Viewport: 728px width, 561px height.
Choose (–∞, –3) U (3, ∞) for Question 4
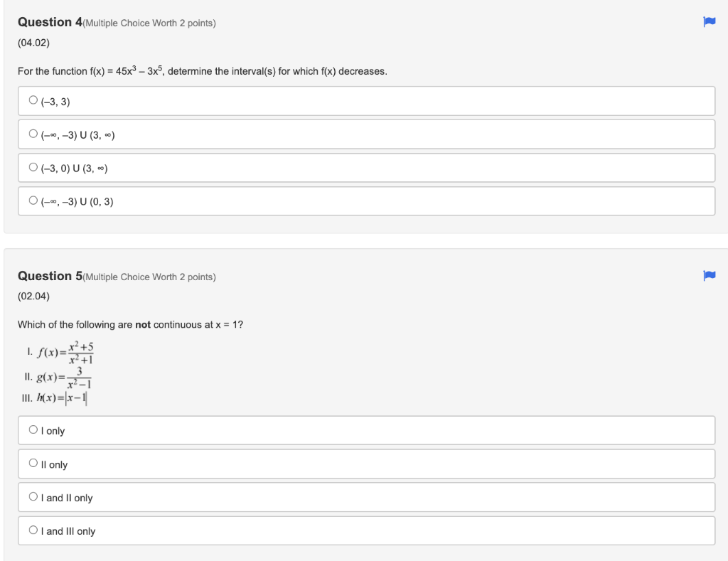pos(33,134)
